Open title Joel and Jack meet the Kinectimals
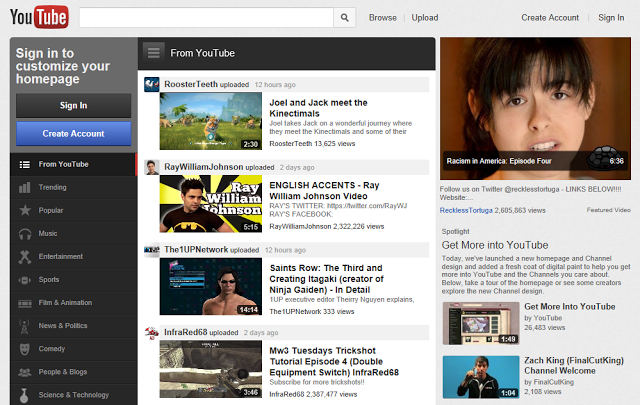 tap(318, 108)
